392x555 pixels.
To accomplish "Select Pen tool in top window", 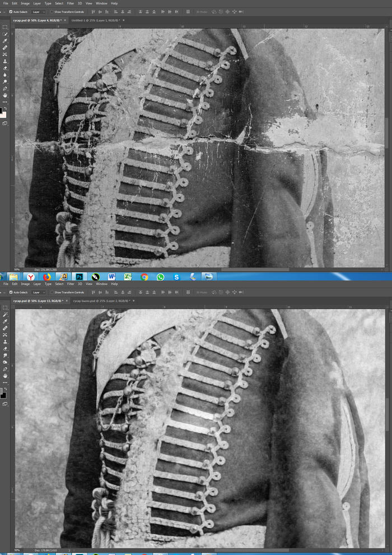I will click(5, 89).
